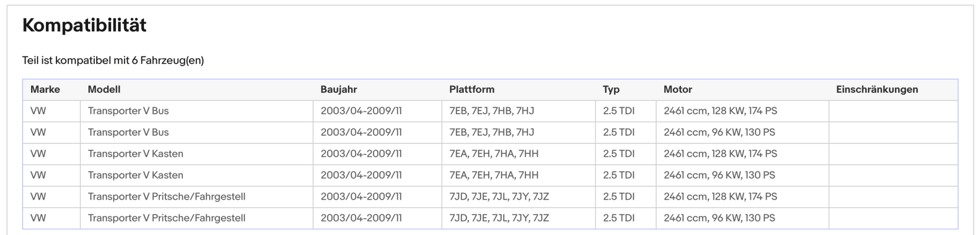This screenshot has height=235, width=980.
Task: Select the VW cell in the last table row
Action: 38,218
